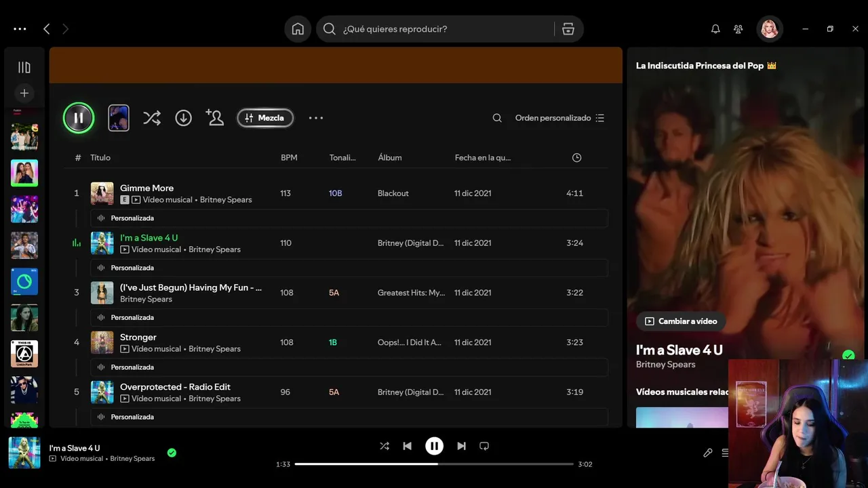
Task: Create a new playlist with plus
Action: pos(24,93)
